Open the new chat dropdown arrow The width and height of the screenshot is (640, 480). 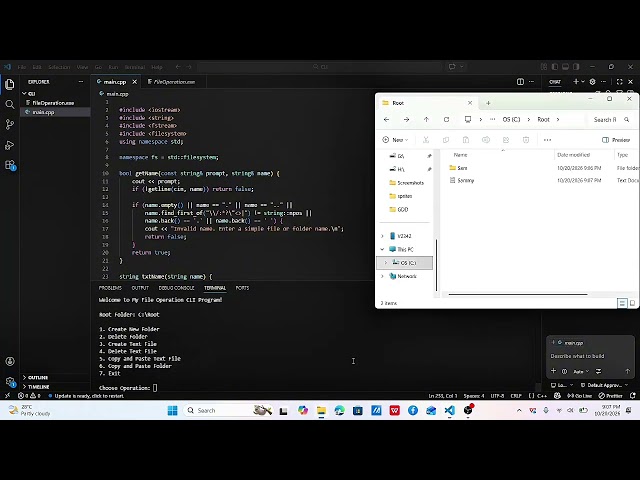pos(583,82)
